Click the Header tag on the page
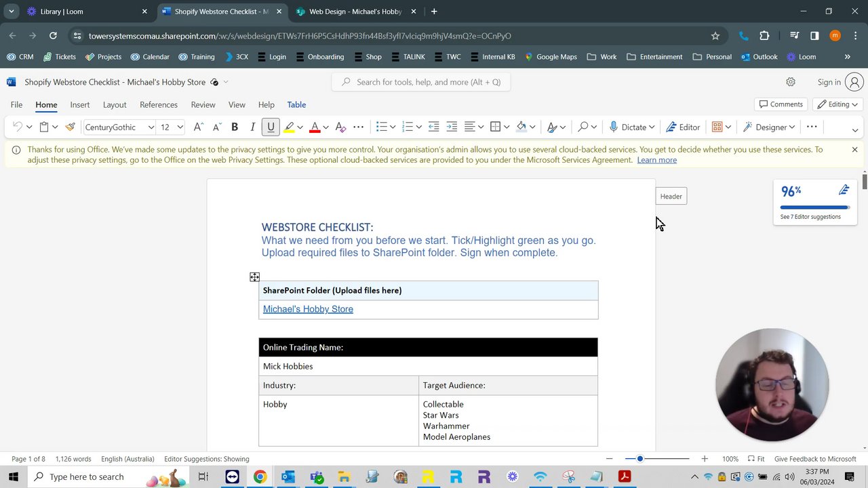The width and height of the screenshot is (868, 488). [x=671, y=197]
